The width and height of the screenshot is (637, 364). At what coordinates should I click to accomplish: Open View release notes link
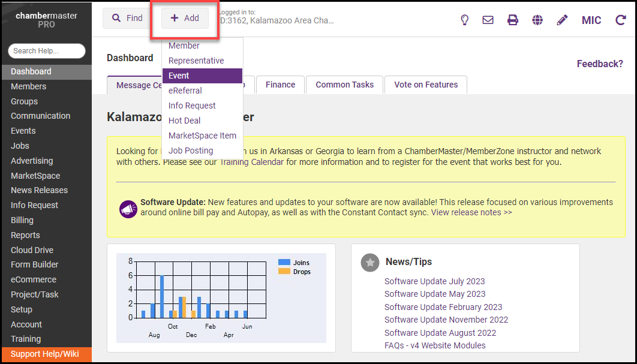click(471, 212)
